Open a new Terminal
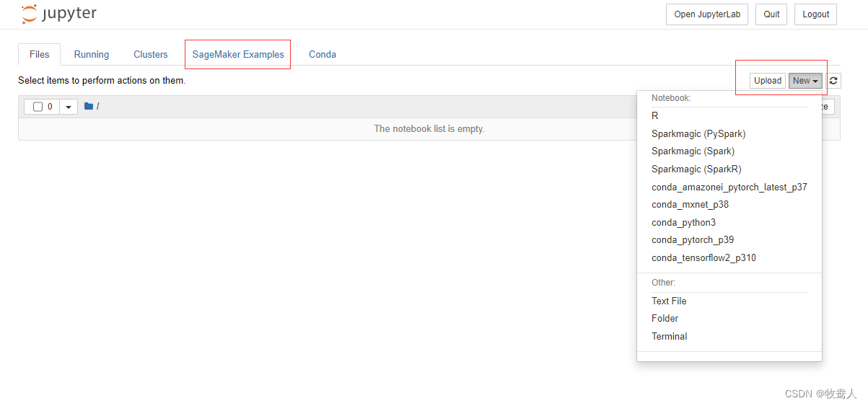This screenshot has width=868, height=406. (x=729, y=336)
